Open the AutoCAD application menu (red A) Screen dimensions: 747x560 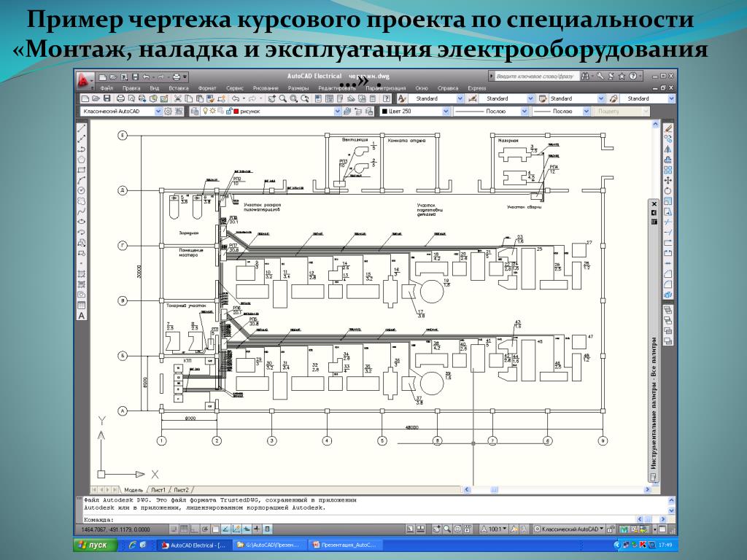pos(85,80)
